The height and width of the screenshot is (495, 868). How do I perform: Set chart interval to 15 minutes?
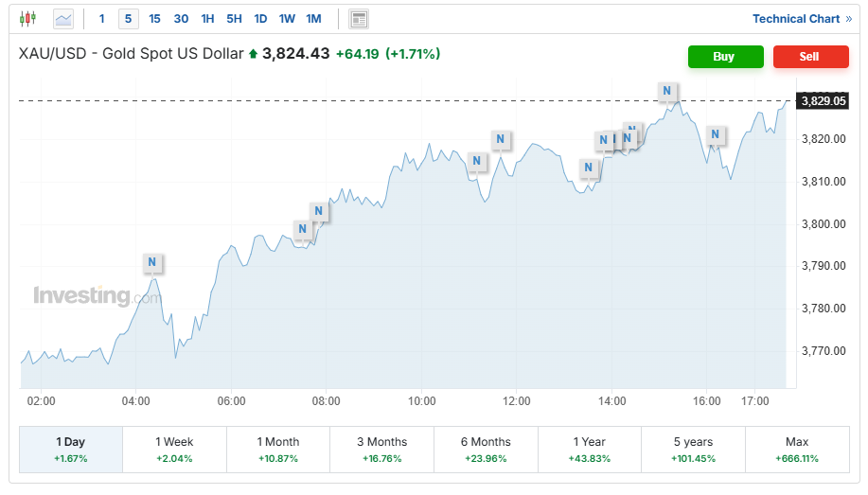tap(154, 18)
